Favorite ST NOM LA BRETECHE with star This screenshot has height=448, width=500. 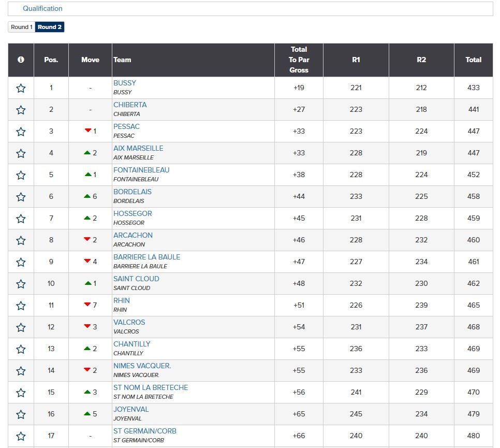click(21, 393)
